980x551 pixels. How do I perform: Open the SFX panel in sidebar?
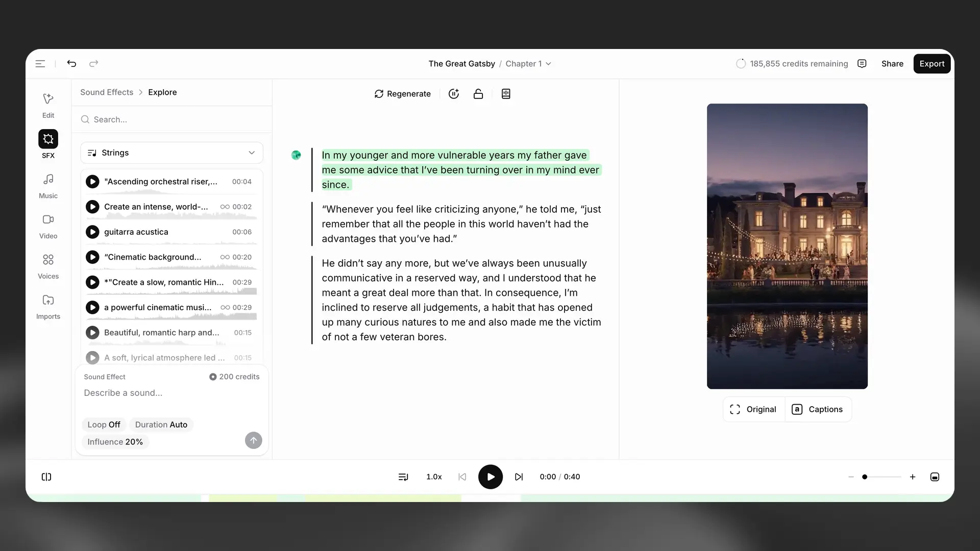click(48, 139)
